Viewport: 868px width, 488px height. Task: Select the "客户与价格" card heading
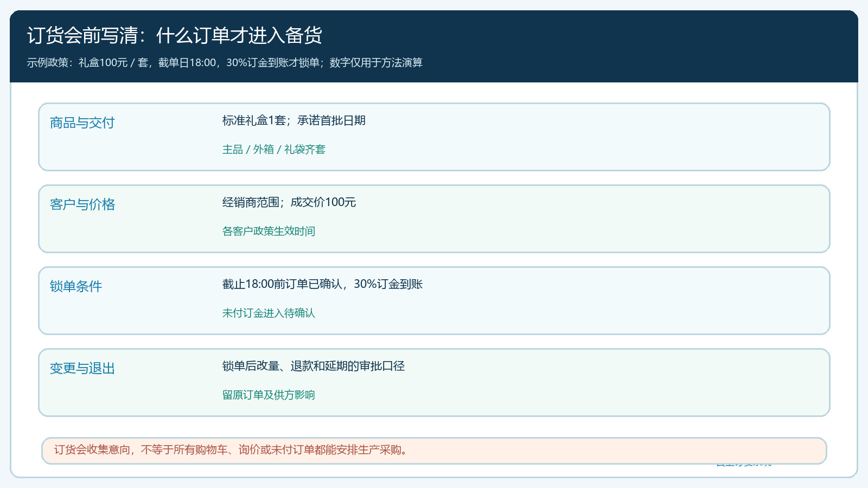click(82, 204)
